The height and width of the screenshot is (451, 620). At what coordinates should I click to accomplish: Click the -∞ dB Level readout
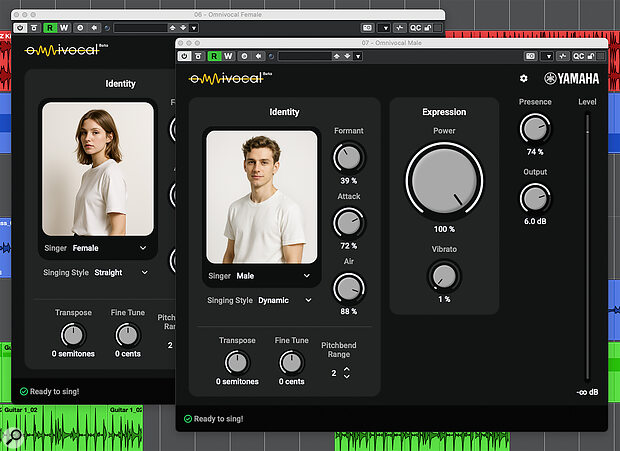click(x=587, y=393)
